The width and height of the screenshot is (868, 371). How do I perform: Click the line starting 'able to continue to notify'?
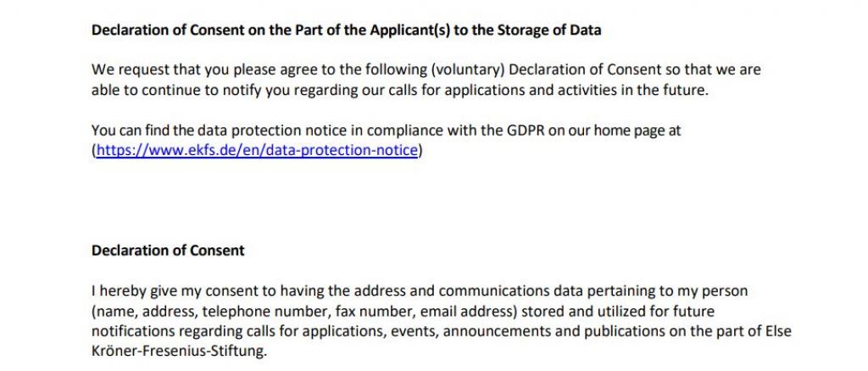pos(400,90)
